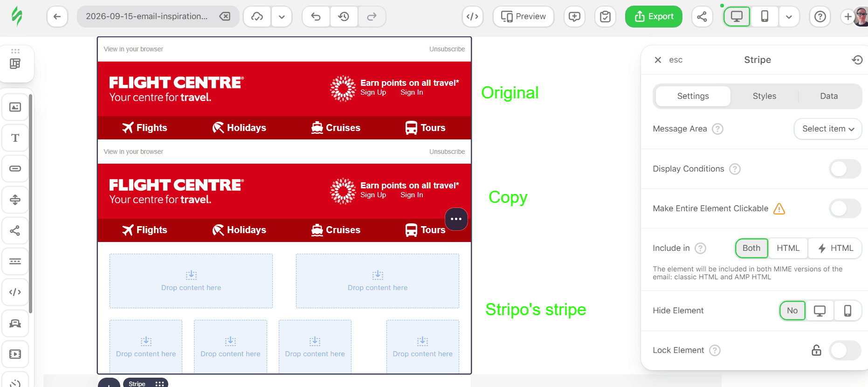Click the Preview button

tap(524, 17)
